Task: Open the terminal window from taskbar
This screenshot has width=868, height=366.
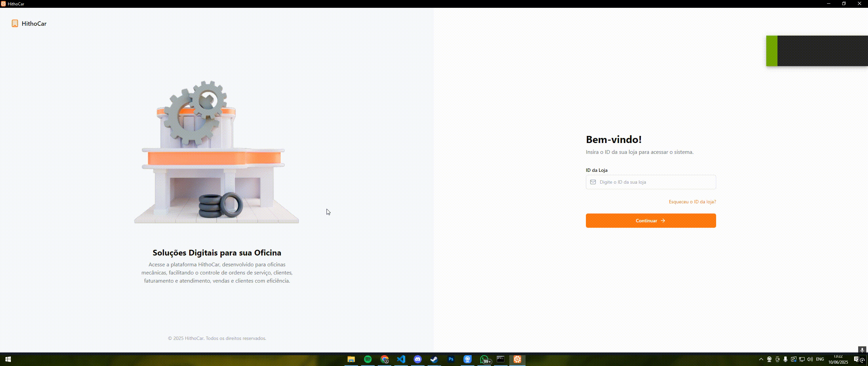Action: pyautogui.click(x=500, y=359)
